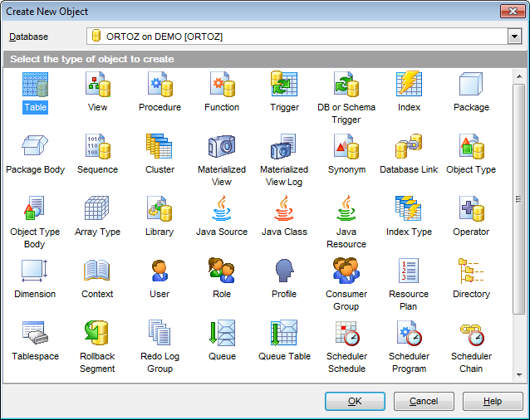Pick the Scheduler Program icon
Image resolution: width=530 pixels, height=420 pixels.
410,333
